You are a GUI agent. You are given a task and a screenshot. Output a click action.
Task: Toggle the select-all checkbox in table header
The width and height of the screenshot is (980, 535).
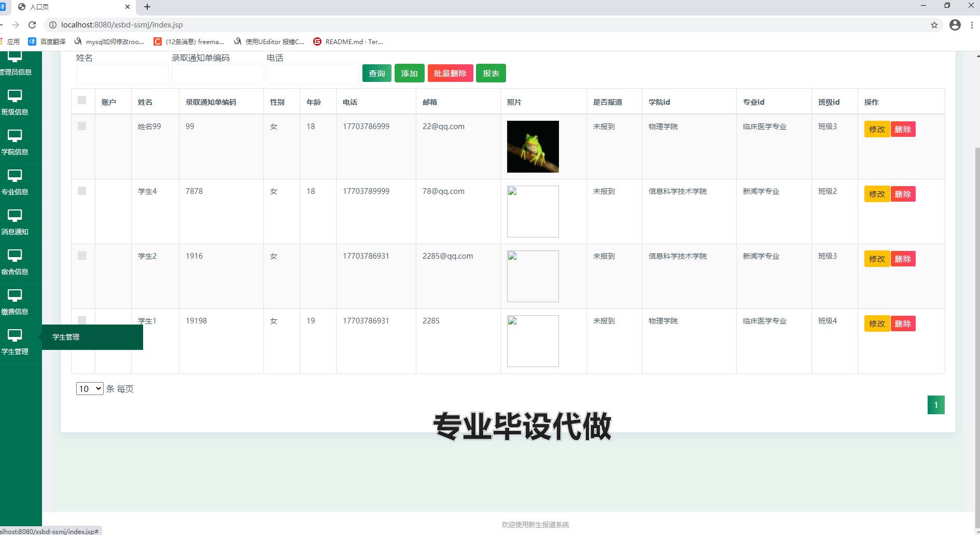point(82,100)
